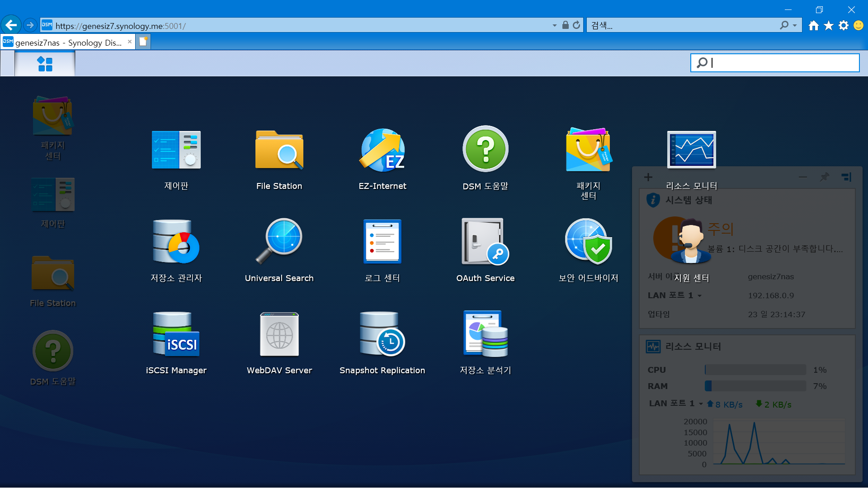
Task: Click the IP address 192.168.0.9
Action: click(771, 296)
